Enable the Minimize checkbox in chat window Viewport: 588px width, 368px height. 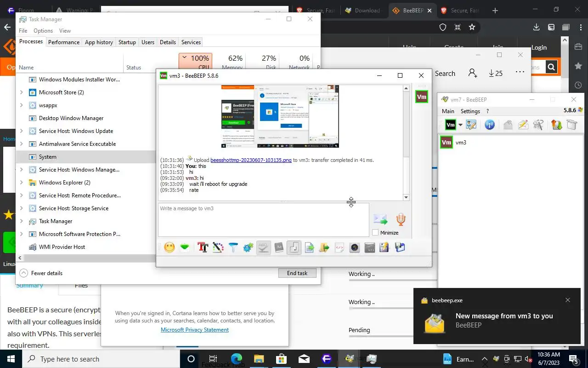pos(375,233)
